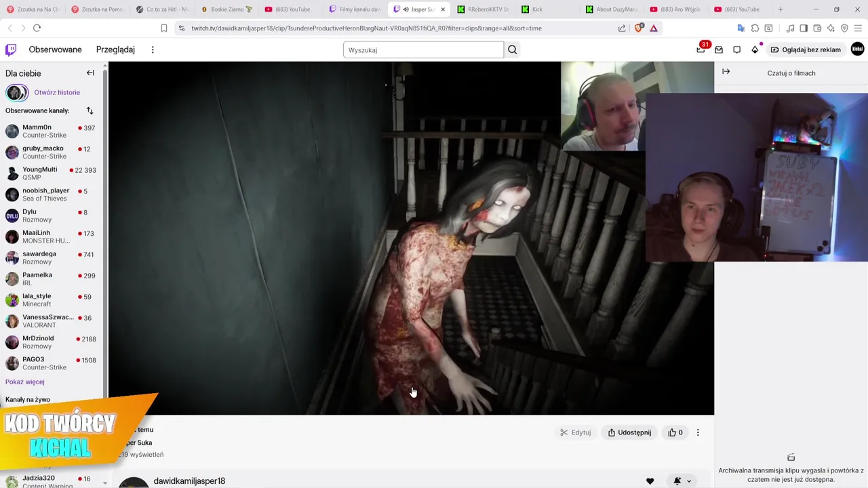Open noobish_player channel in sidebar
The height and width of the screenshot is (488, 868).
51,194
